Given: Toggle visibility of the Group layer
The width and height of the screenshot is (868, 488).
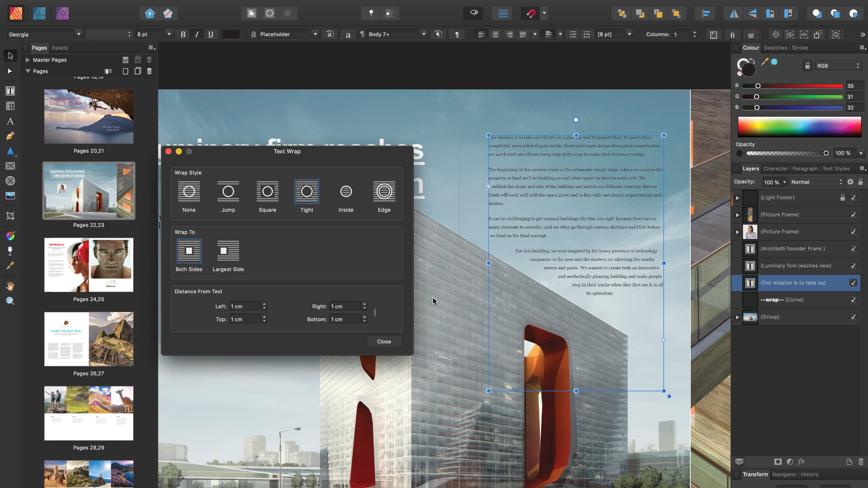Looking at the screenshot, I should (x=854, y=316).
